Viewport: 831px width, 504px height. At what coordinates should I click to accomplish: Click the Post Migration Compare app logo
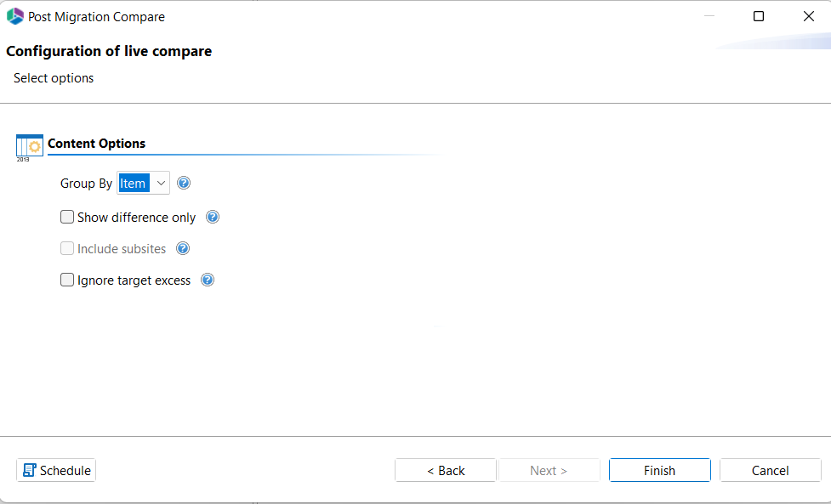pyautogui.click(x=14, y=15)
